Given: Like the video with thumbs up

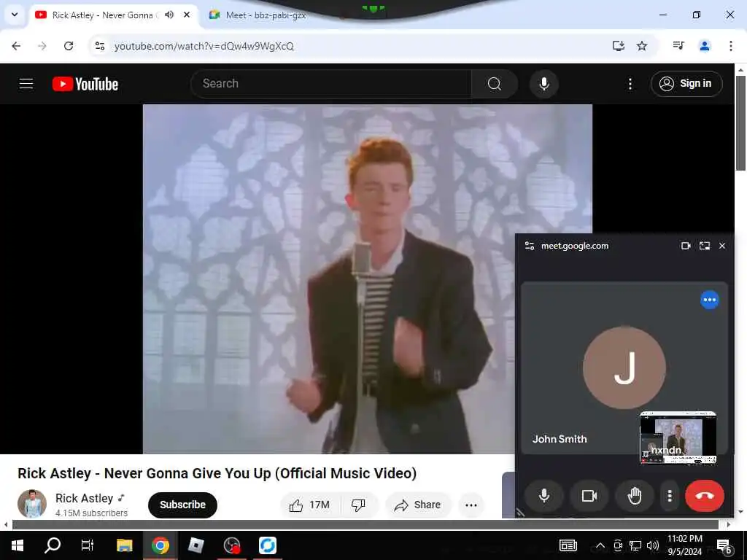Looking at the screenshot, I should click(309, 505).
